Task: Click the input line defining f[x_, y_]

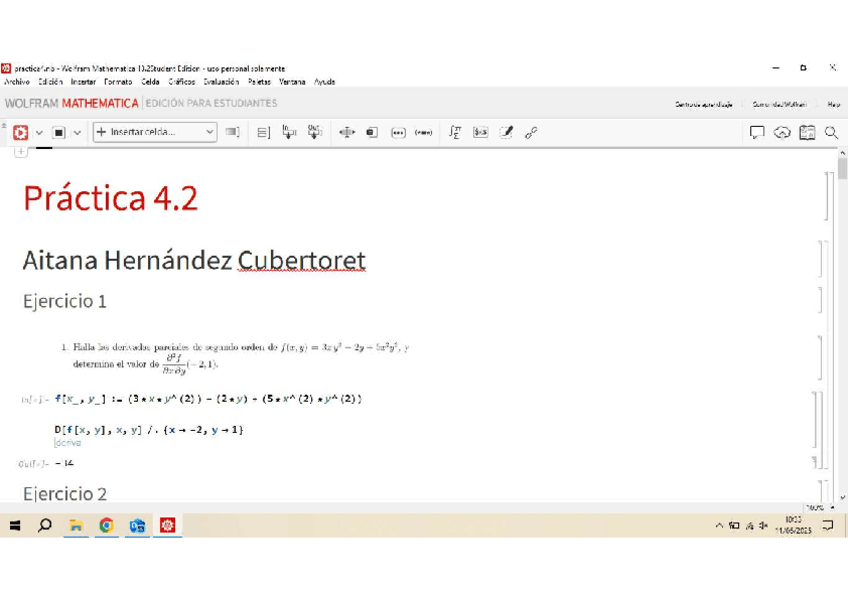Action: coord(208,399)
